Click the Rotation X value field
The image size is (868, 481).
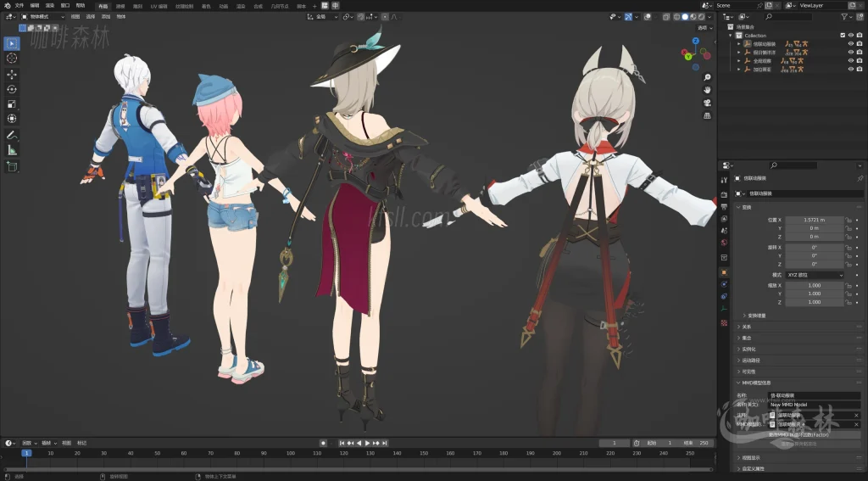point(815,248)
